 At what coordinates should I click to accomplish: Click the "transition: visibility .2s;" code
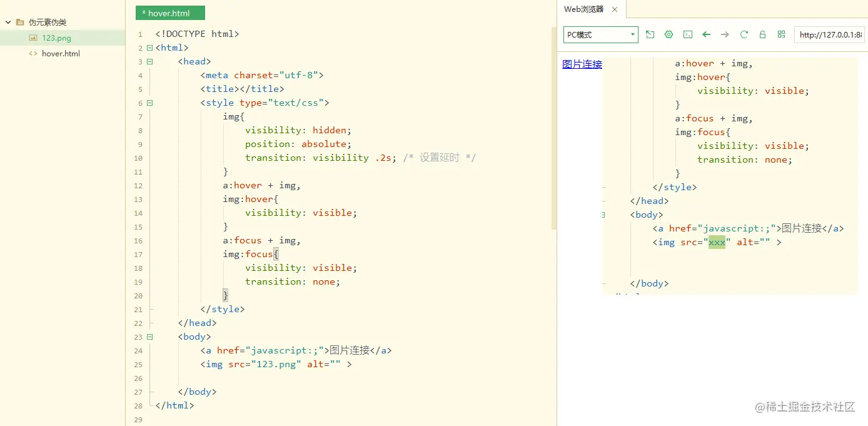tap(321, 158)
